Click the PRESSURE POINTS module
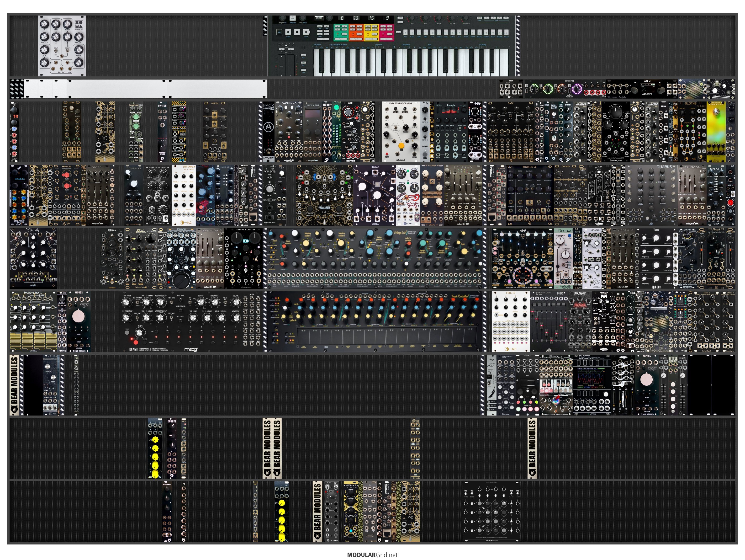The height and width of the screenshot is (560, 745). click(x=33, y=322)
